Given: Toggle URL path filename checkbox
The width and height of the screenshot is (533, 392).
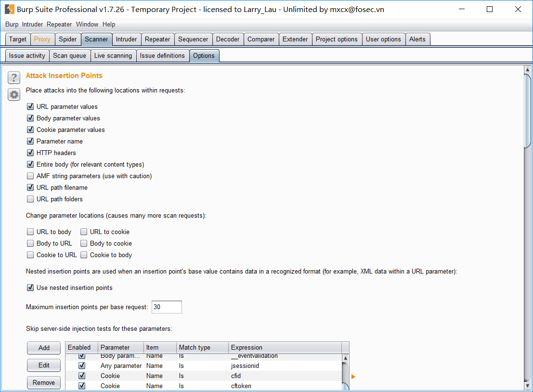Looking at the screenshot, I should click(x=30, y=187).
